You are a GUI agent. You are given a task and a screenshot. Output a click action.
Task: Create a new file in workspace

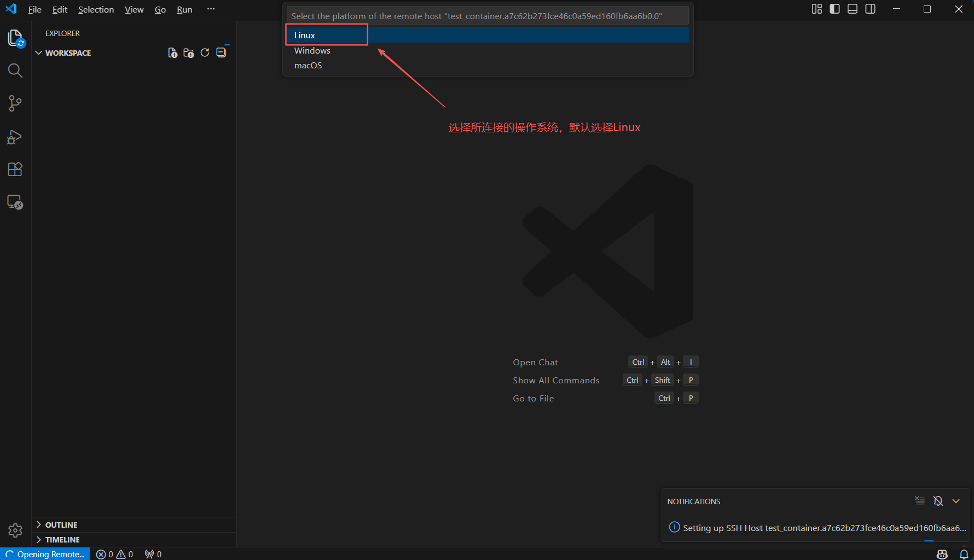173,52
